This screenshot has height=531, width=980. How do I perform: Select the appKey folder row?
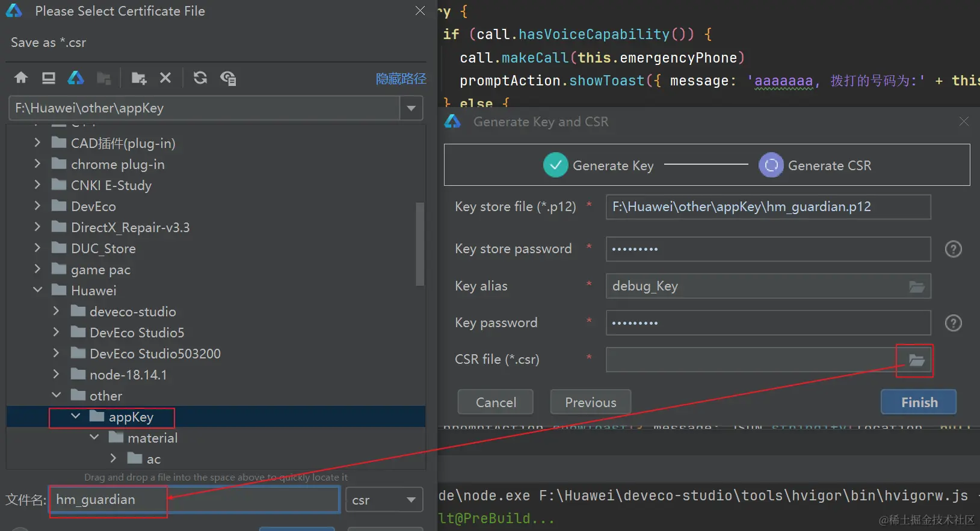point(216,417)
